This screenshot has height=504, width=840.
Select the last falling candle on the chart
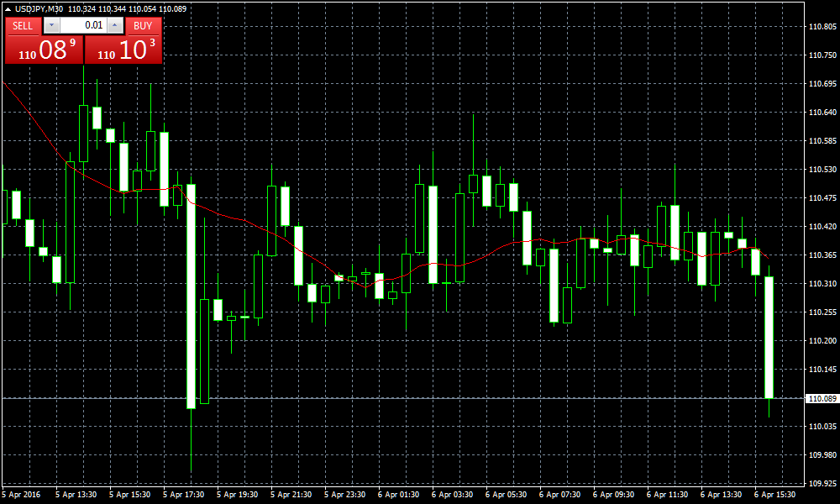(x=769, y=338)
